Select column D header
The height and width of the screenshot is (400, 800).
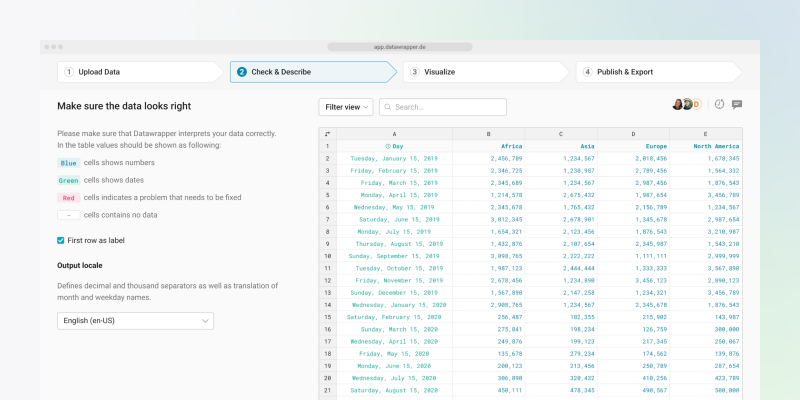pyautogui.click(x=633, y=134)
